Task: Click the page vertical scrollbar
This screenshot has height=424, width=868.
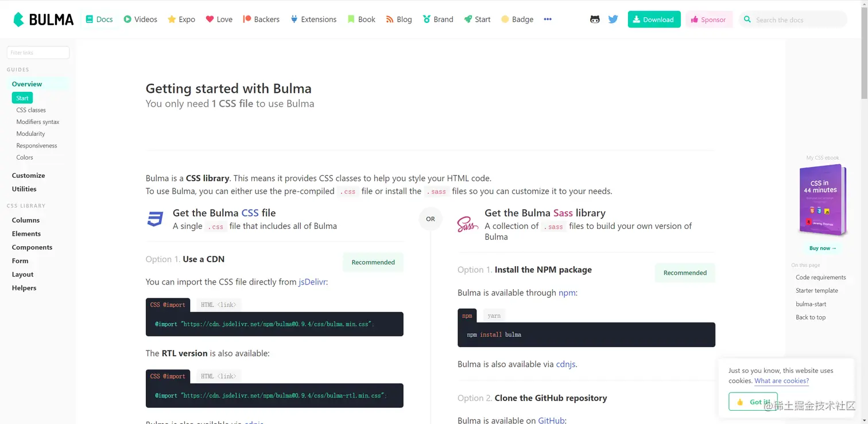Action: [x=864, y=52]
